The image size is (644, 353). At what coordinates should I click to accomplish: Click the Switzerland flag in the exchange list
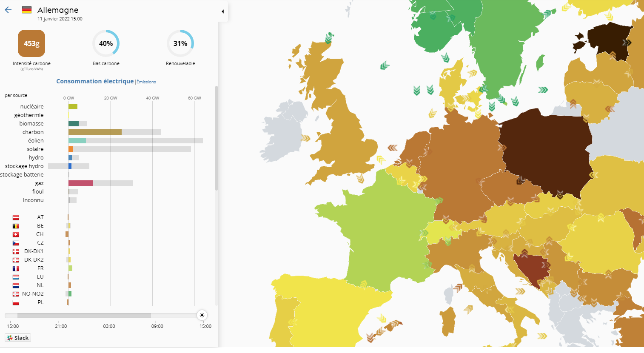tap(16, 234)
